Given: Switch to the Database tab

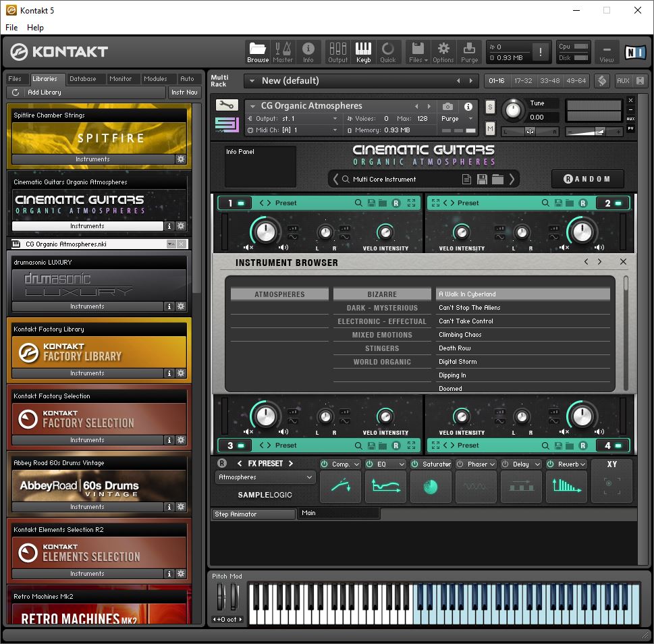Looking at the screenshot, I should 83,79.
